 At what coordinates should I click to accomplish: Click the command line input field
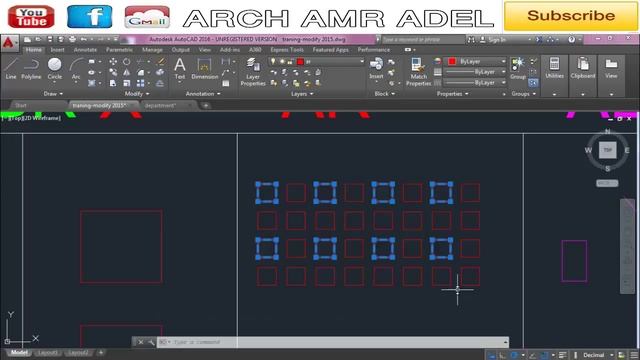tap(333, 342)
